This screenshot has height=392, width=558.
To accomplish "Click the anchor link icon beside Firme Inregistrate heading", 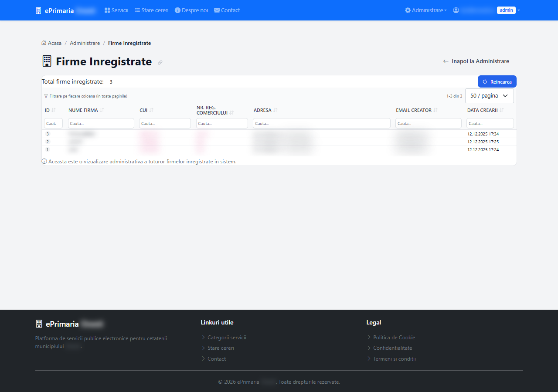I will [x=160, y=63].
